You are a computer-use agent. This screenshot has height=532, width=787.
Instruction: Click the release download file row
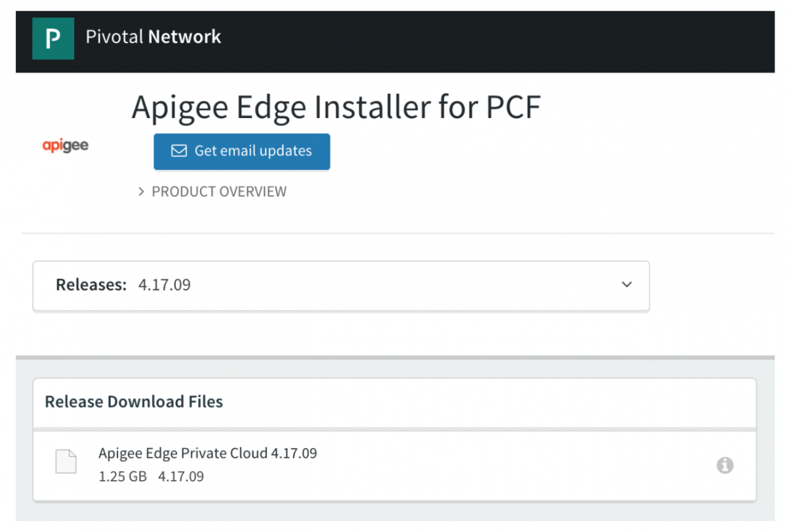point(393,464)
